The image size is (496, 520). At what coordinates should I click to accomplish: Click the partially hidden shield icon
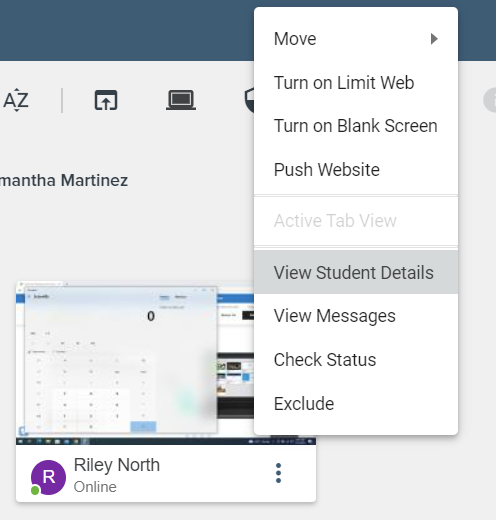pyautogui.click(x=249, y=100)
